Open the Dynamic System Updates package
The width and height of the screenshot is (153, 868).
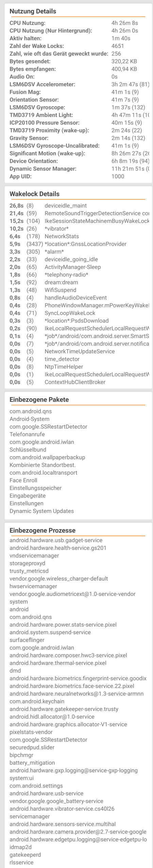pos(41,511)
